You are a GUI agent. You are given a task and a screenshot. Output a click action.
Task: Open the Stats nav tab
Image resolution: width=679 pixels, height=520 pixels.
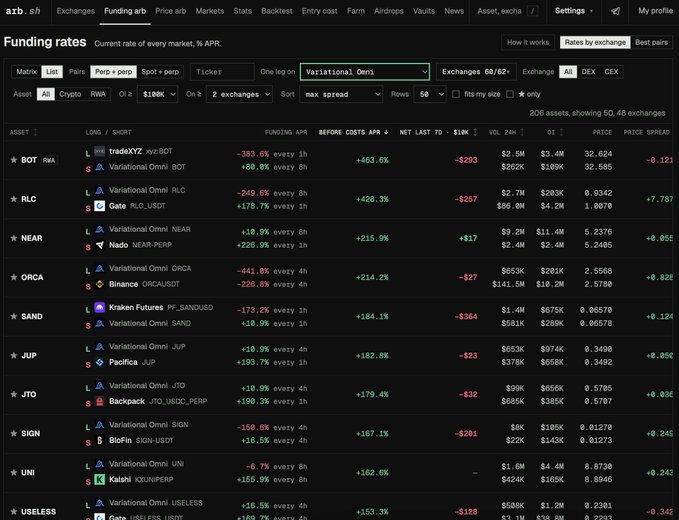242,11
